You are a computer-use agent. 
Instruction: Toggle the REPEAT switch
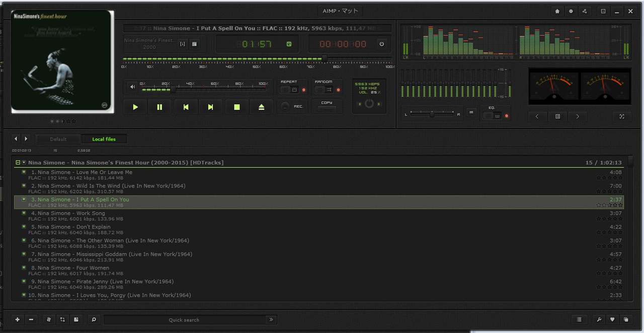click(x=289, y=90)
